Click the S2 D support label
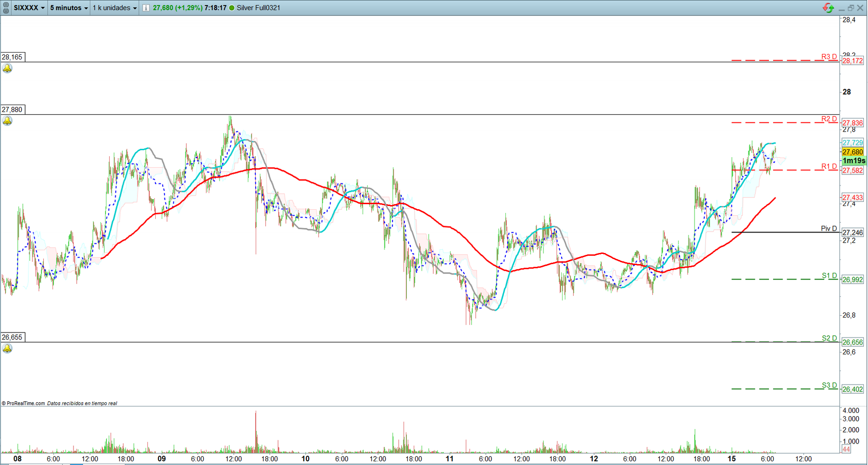The height and width of the screenshot is (465, 868). click(829, 338)
